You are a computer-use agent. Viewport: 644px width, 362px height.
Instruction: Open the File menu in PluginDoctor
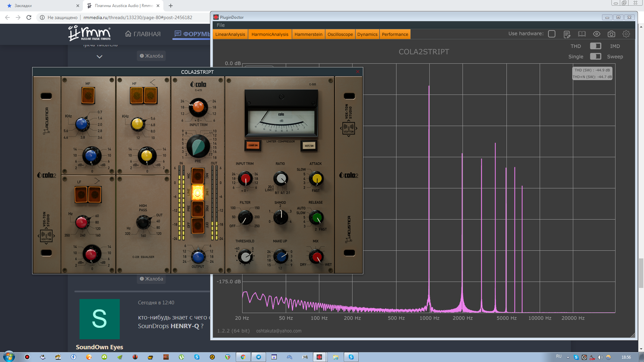(x=220, y=25)
